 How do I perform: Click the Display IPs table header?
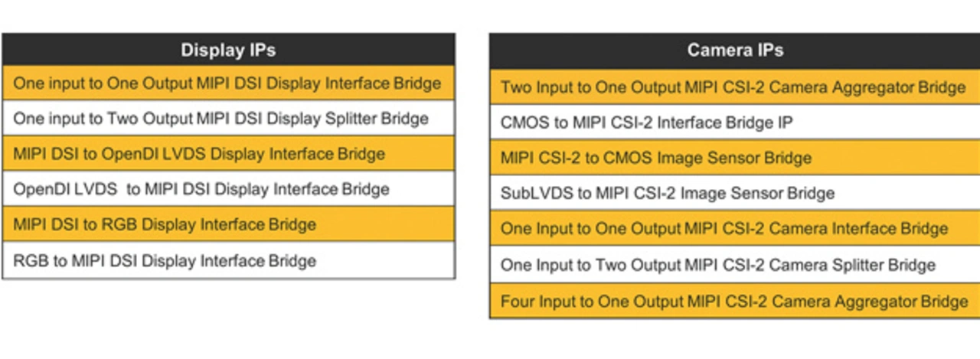click(228, 50)
